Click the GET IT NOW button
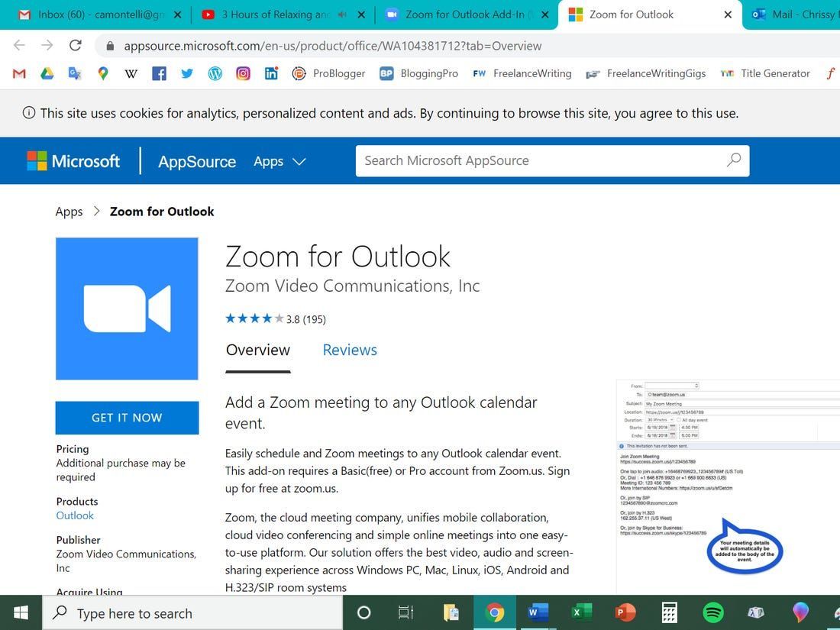 click(127, 418)
